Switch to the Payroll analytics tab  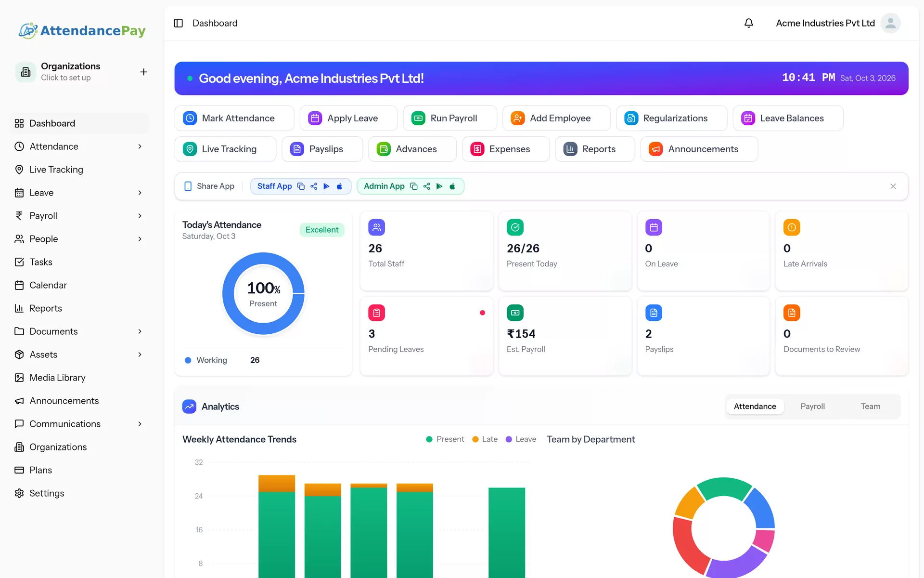812,407
